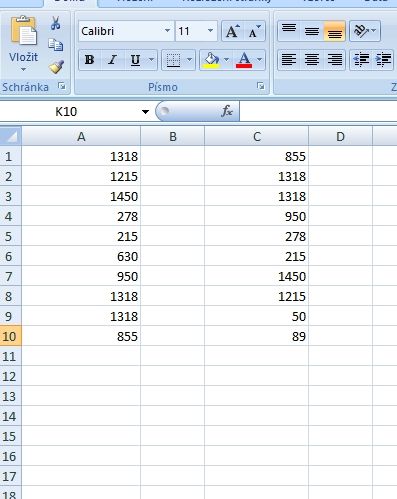Expand the Name Box K10 dropdown arrow
Viewport: 397px width, 499px height.
(x=145, y=112)
